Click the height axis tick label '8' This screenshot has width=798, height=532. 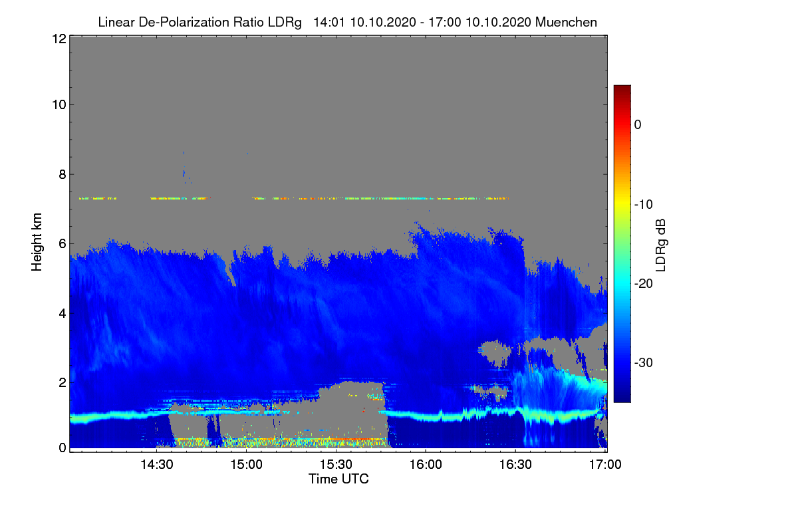click(x=62, y=175)
